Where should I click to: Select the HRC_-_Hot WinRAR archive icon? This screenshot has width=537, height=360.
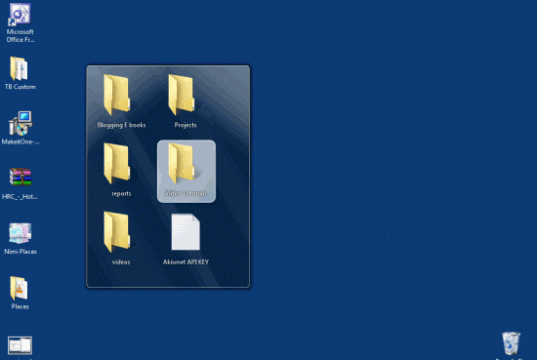pyautogui.click(x=20, y=177)
